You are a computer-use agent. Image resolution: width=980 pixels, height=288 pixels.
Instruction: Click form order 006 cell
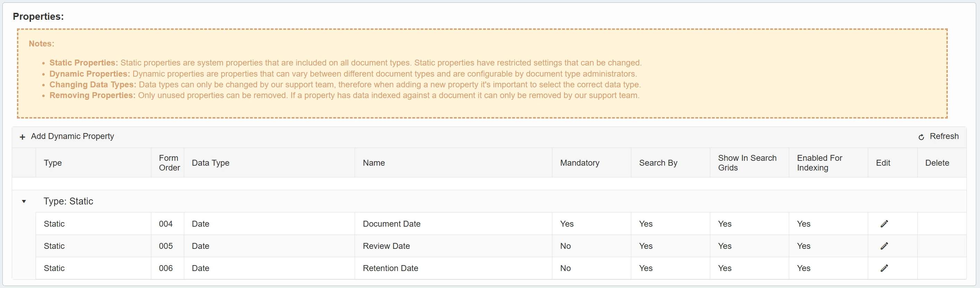[167, 268]
